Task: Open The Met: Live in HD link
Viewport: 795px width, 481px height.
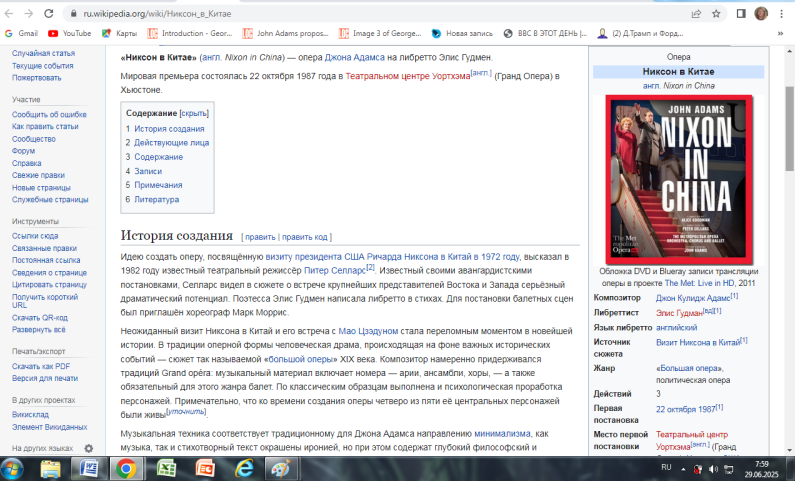Action: [700, 283]
